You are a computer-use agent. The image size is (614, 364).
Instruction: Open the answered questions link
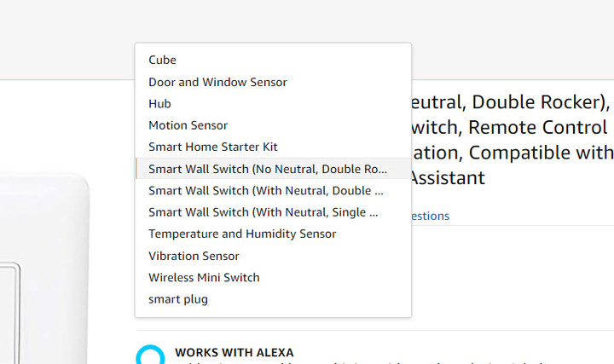tap(430, 216)
